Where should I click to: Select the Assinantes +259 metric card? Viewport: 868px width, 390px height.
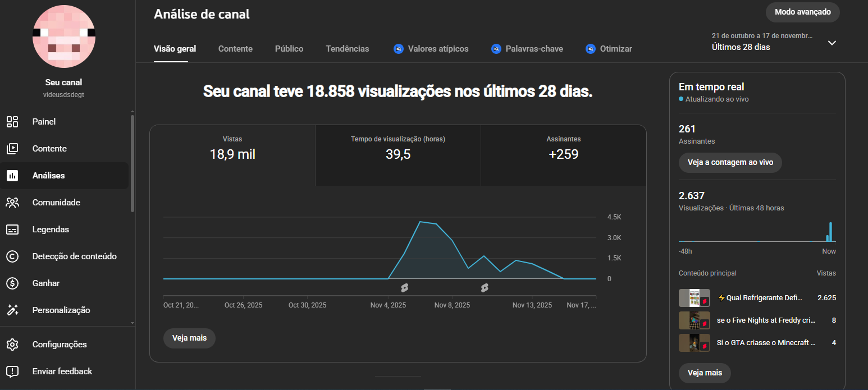click(564, 155)
